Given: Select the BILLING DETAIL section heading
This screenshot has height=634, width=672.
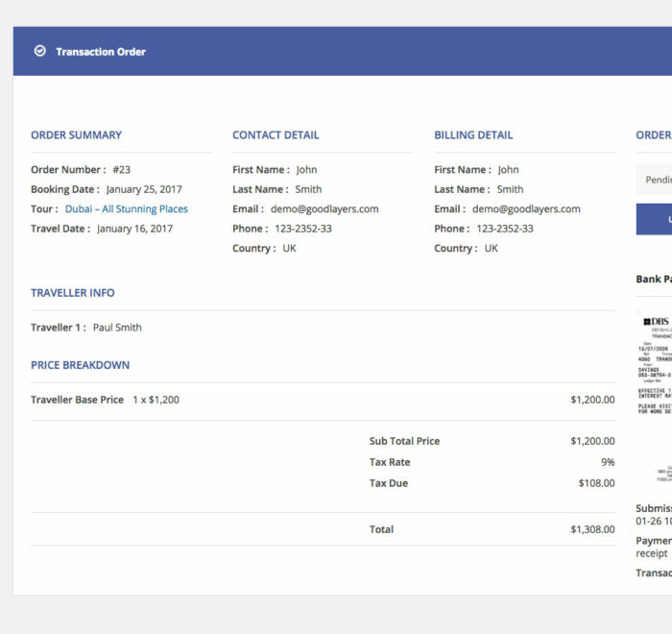Looking at the screenshot, I should pyautogui.click(x=473, y=135).
